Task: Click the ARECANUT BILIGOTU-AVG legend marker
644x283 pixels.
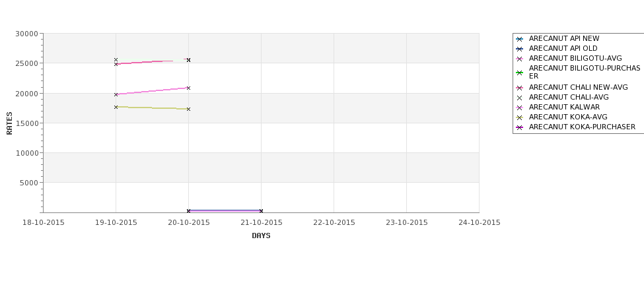Action: click(520, 59)
